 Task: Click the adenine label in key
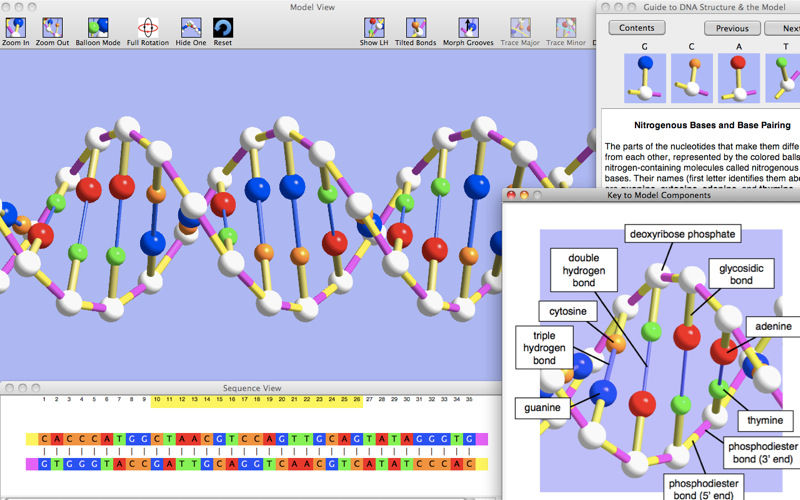(x=773, y=327)
